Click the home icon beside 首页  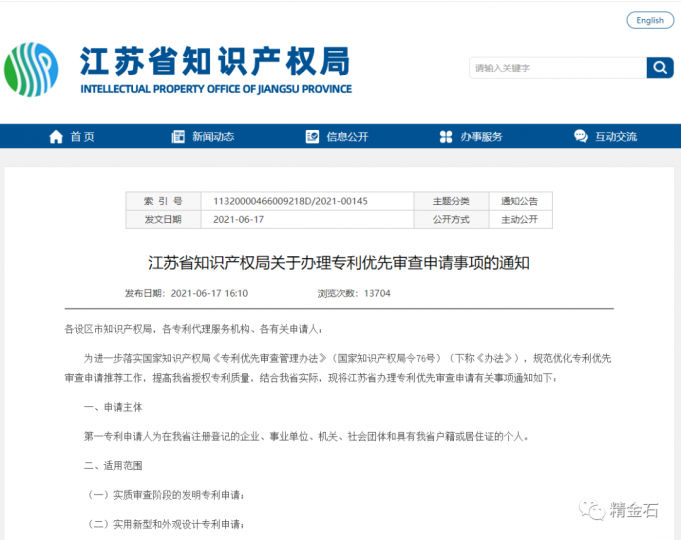coord(56,137)
